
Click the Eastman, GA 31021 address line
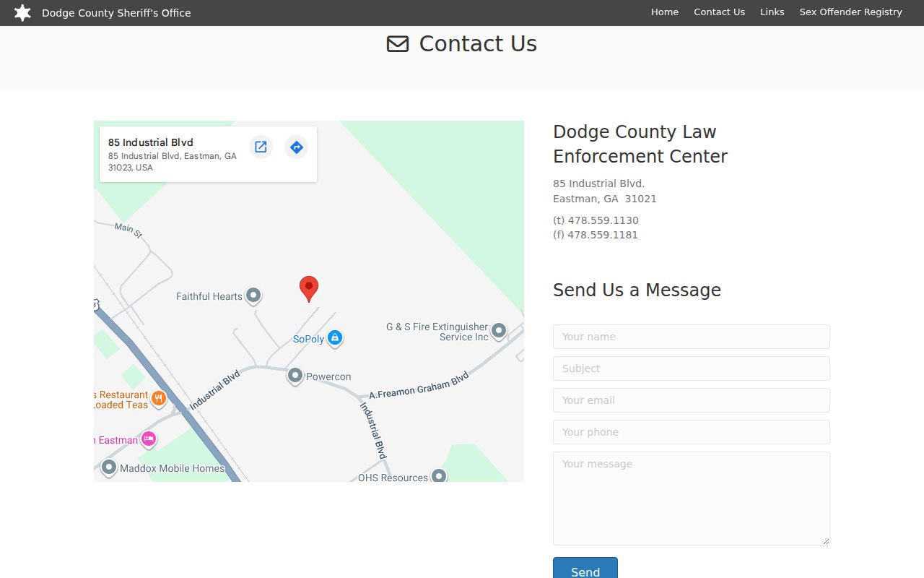[x=605, y=199]
